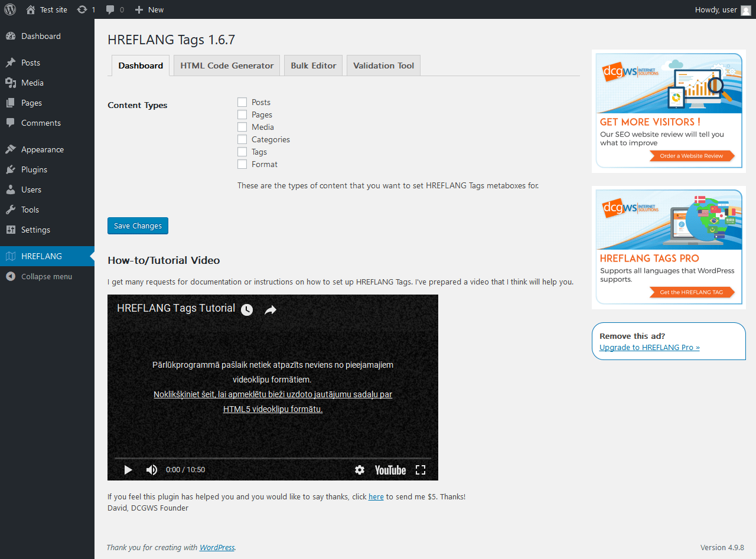Click the Media icon in sidebar

pyautogui.click(x=11, y=83)
